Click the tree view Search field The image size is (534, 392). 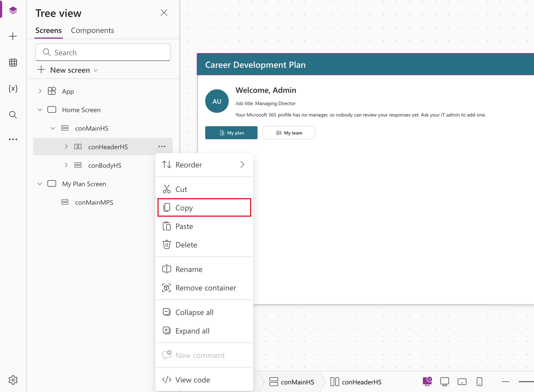[x=103, y=52]
